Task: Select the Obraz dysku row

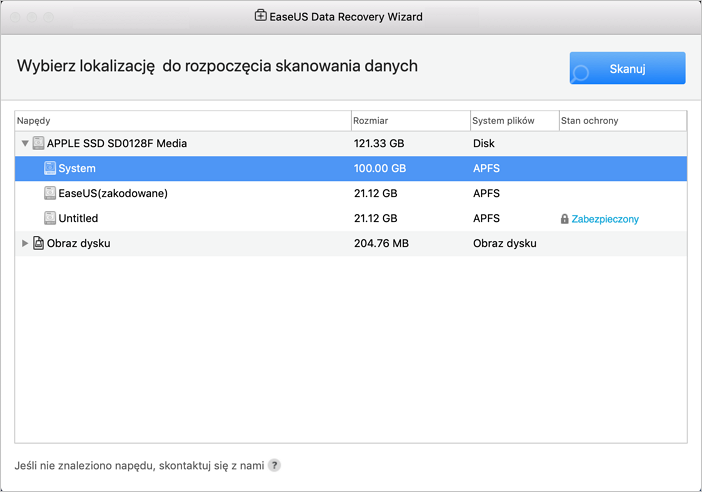Action: point(351,243)
